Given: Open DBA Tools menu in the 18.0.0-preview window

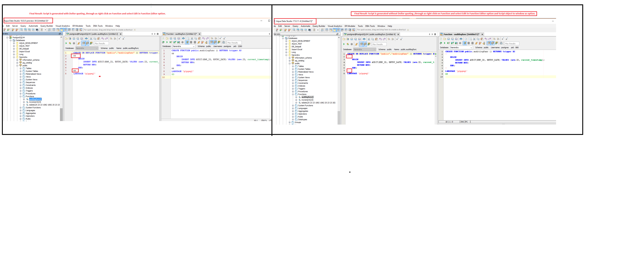Looking at the screenshot, I should tap(98, 26).
